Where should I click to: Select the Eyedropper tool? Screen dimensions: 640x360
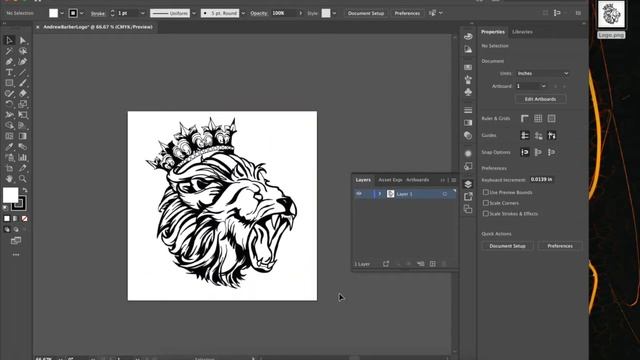(x=9, y=147)
